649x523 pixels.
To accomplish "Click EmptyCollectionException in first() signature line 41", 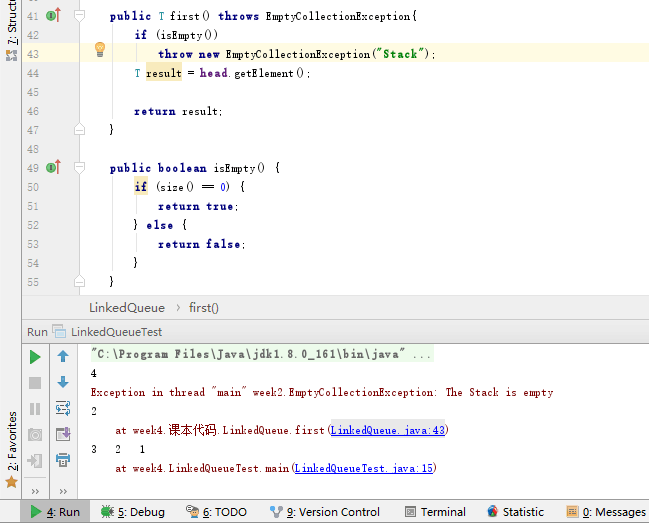I will click(338, 16).
